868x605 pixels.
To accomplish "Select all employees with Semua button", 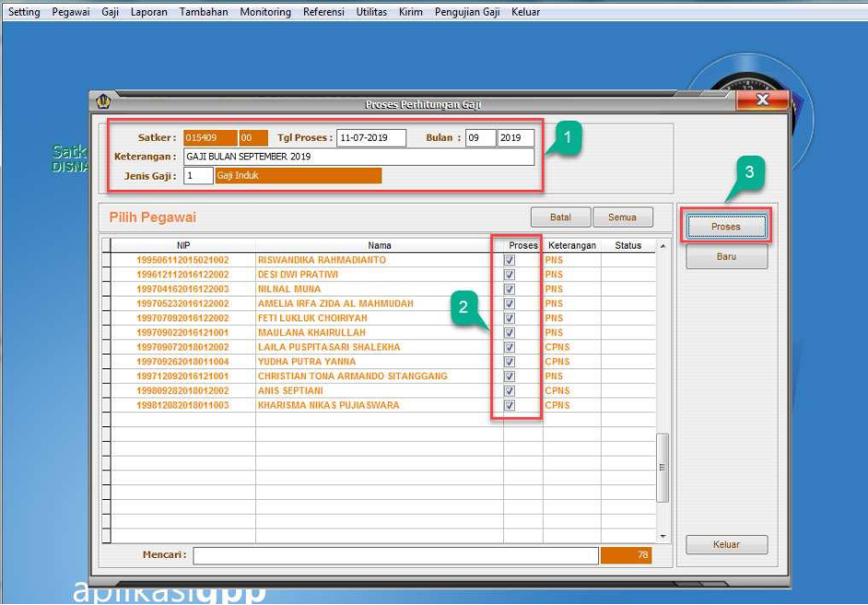I will [x=623, y=218].
